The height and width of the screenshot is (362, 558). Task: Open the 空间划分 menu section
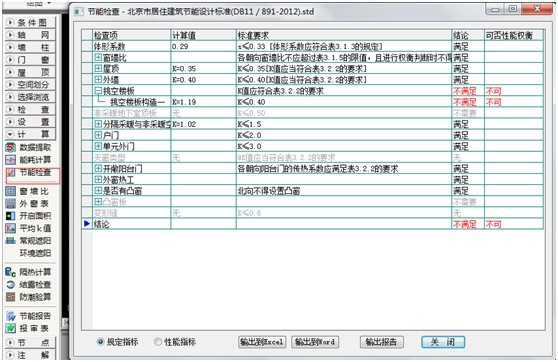click(30, 85)
